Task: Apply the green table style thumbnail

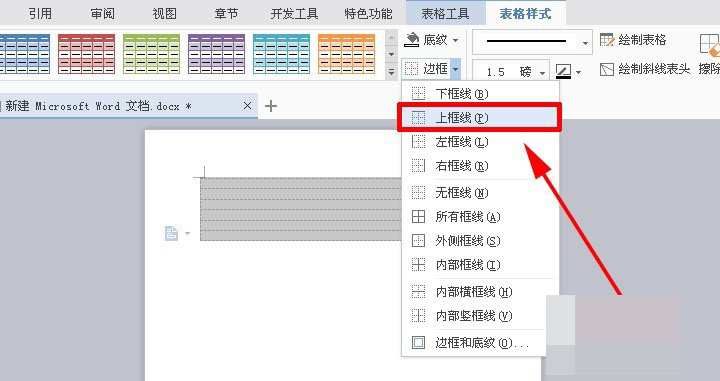Action: tap(152, 54)
